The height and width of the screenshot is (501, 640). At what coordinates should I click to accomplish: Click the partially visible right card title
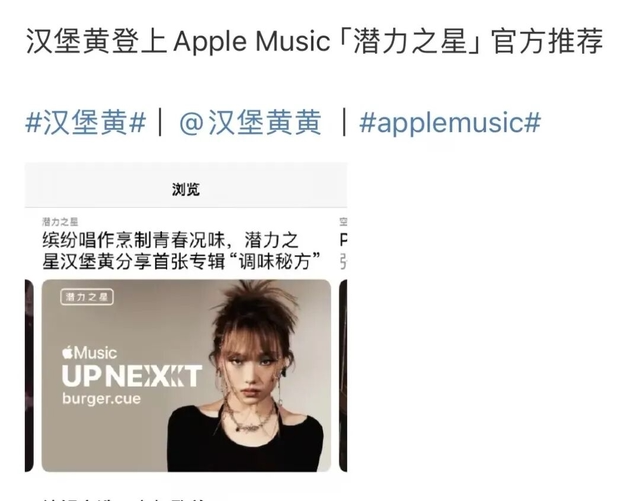pos(343,251)
